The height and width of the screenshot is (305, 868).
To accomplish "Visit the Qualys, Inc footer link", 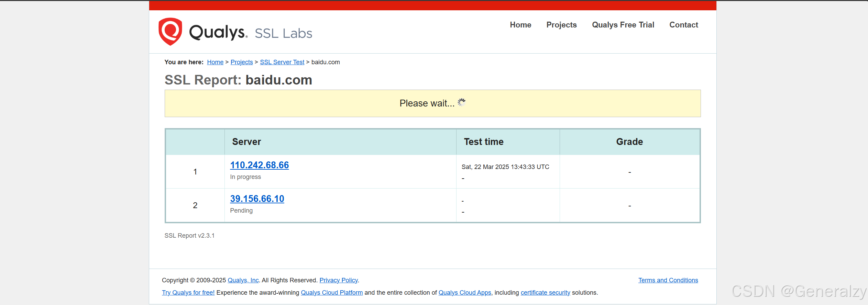I will coord(243,280).
